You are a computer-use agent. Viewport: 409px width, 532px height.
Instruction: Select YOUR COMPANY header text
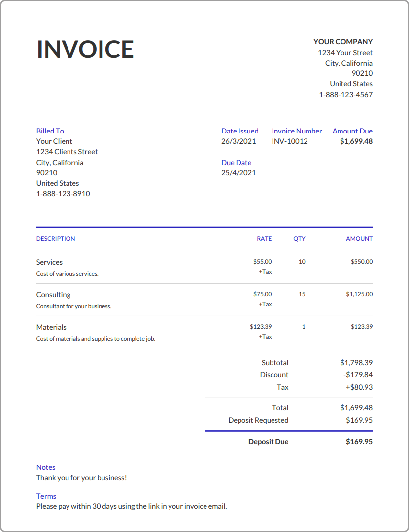pos(343,41)
